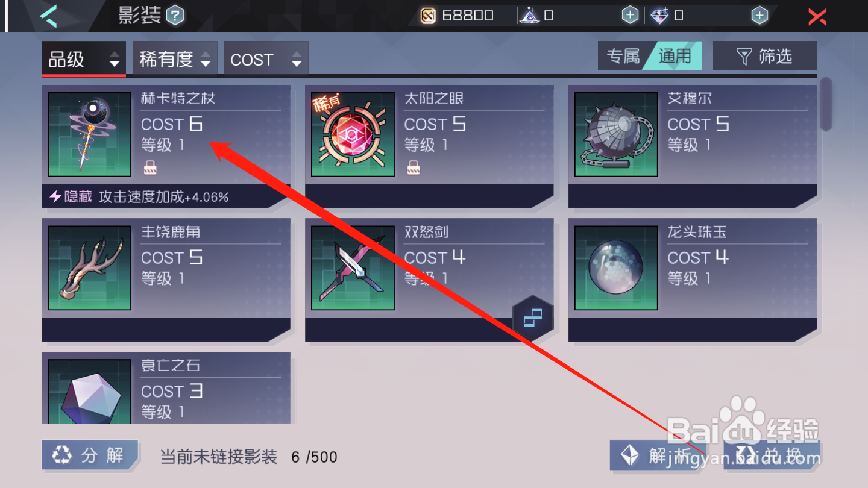The height and width of the screenshot is (488, 868).
Task: Sort by COST dropdown
Action: click(x=266, y=59)
